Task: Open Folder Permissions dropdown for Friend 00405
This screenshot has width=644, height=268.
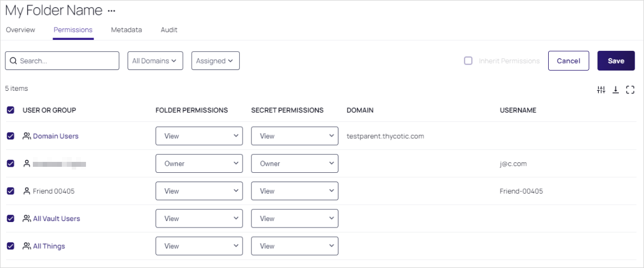Action: 199,191
